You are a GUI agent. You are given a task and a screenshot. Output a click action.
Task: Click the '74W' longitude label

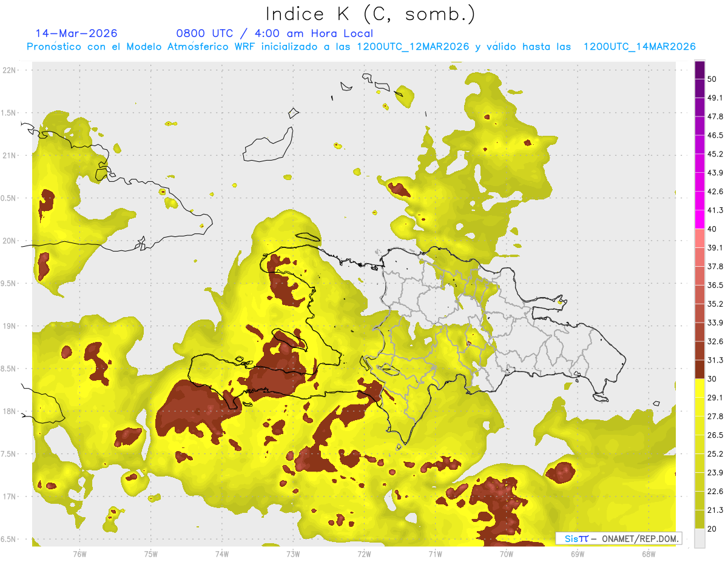click(221, 554)
